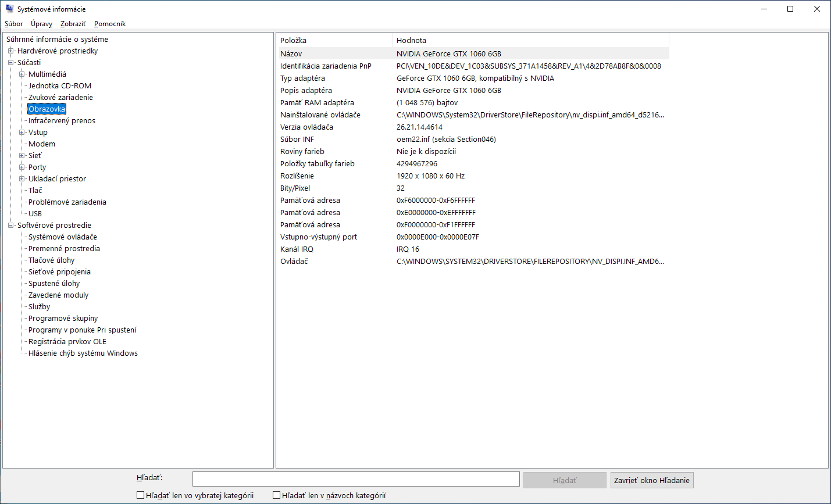This screenshot has width=831, height=504.
Task: Click Zavrieť okno Hľadanie button
Action: pos(652,480)
